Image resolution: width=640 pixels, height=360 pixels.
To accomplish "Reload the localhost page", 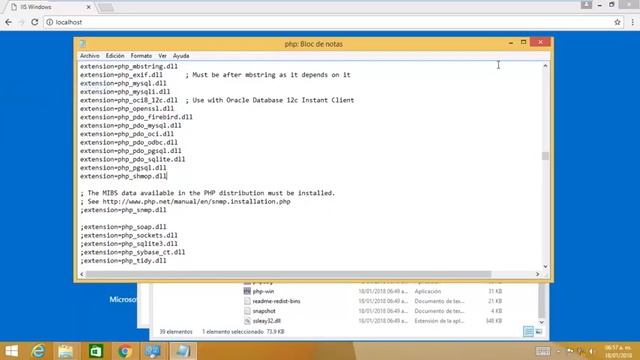I will click(x=35, y=22).
